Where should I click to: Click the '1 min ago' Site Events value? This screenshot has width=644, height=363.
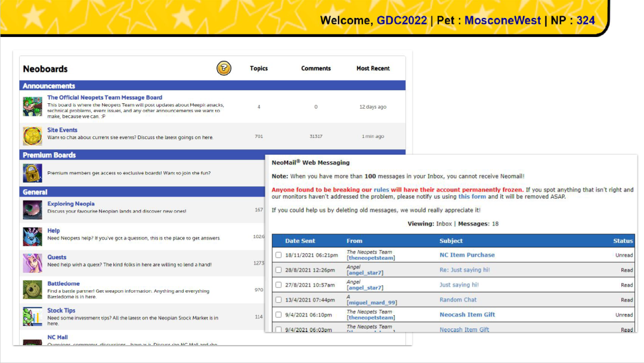pos(373,136)
